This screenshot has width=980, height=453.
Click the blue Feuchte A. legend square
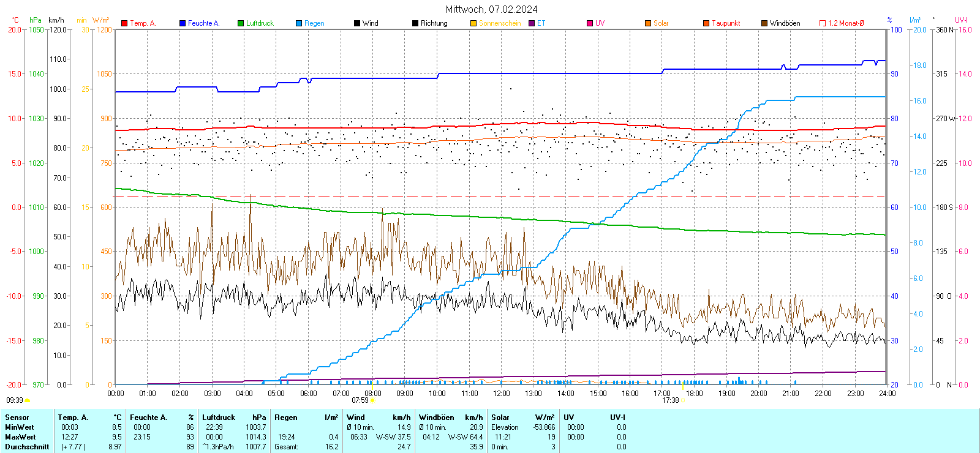pos(183,23)
